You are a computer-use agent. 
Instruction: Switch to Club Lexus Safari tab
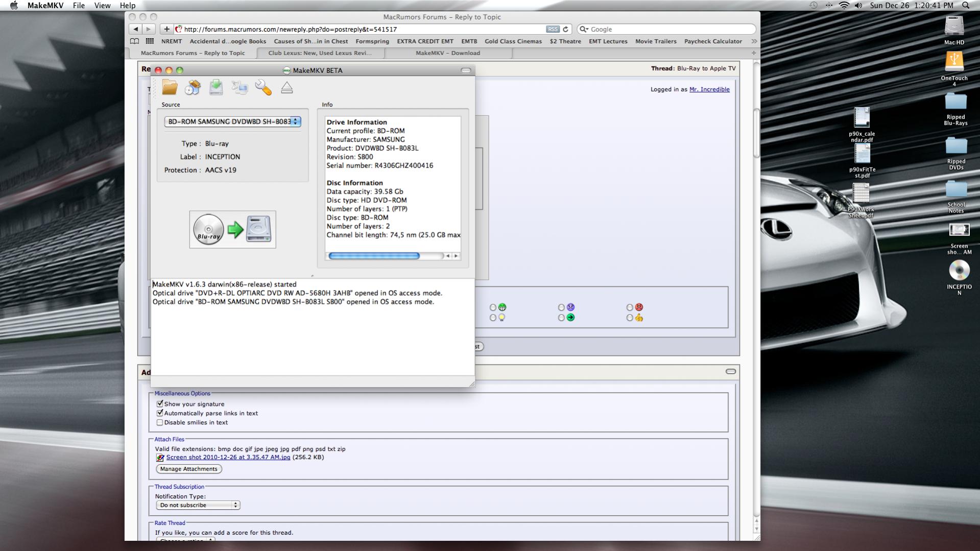tap(320, 53)
